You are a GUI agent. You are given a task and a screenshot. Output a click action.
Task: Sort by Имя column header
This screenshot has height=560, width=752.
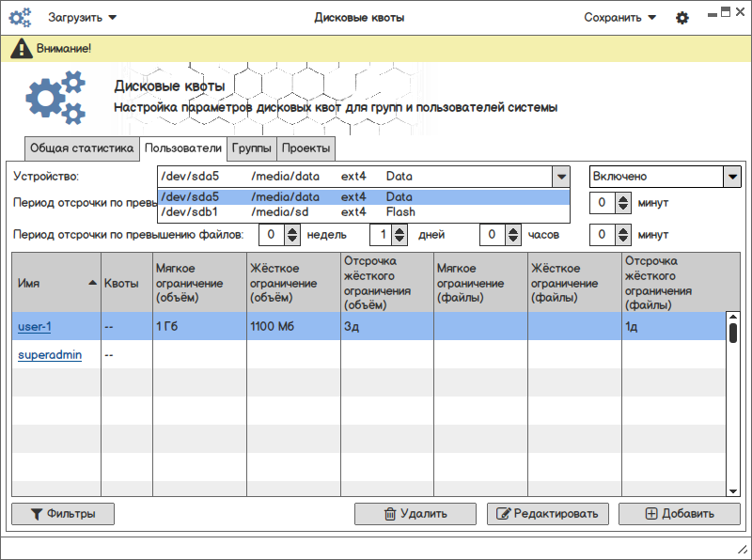point(55,282)
